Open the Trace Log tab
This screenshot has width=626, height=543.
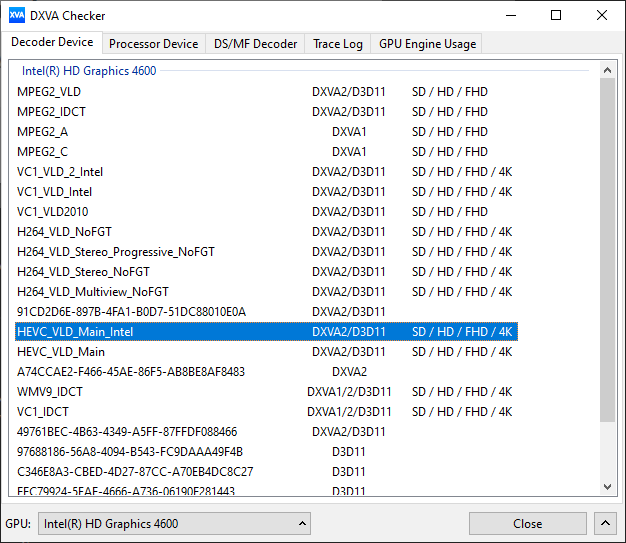(338, 44)
